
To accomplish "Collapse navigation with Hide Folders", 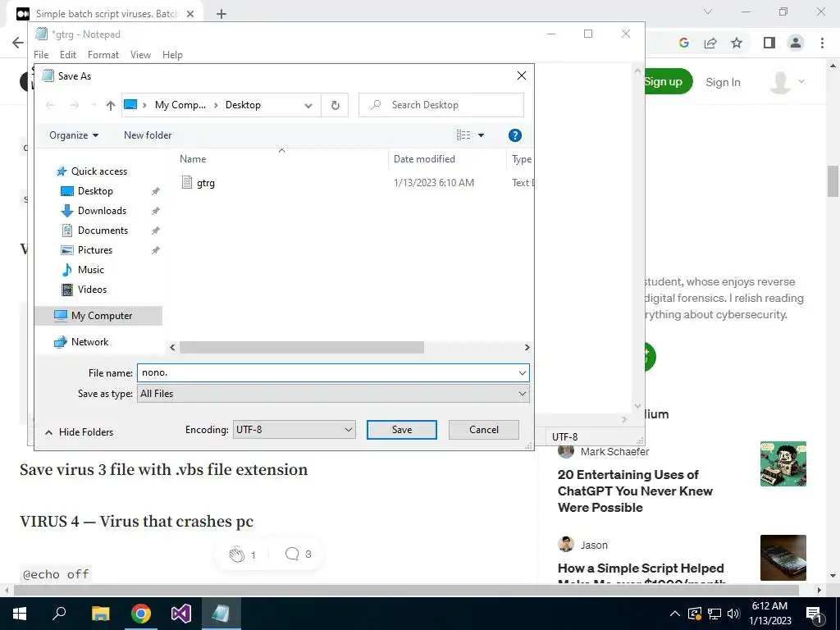I will [80, 432].
